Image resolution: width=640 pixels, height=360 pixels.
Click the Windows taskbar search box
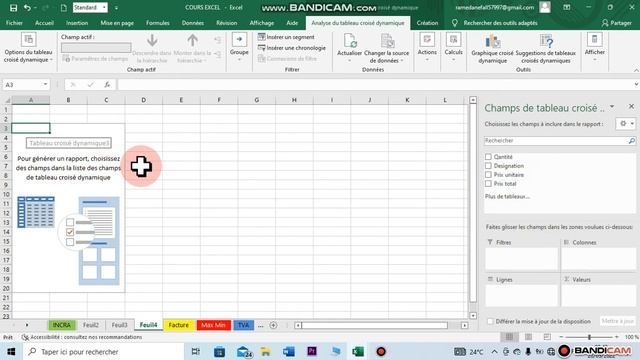tap(102, 351)
